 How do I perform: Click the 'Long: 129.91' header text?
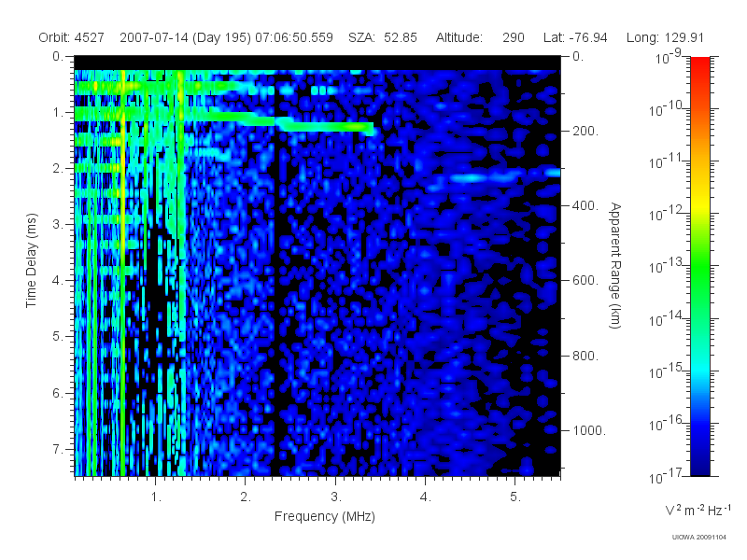click(665, 37)
